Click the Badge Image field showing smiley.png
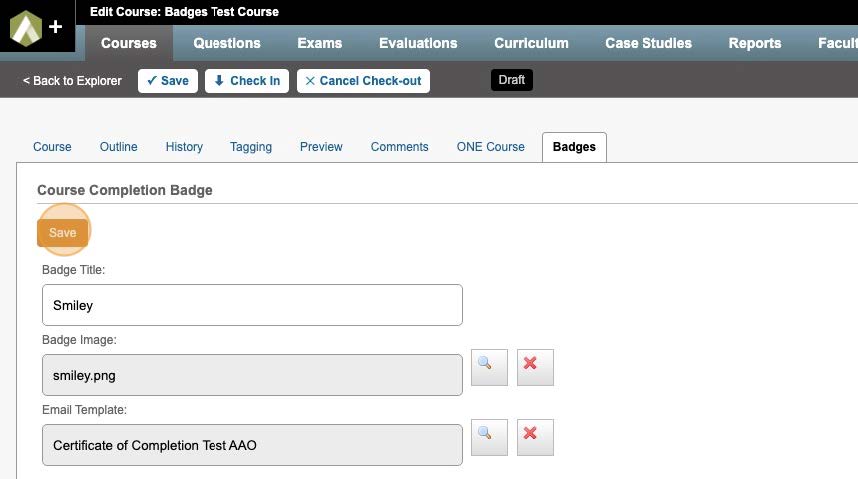858x479 pixels. point(252,375)
